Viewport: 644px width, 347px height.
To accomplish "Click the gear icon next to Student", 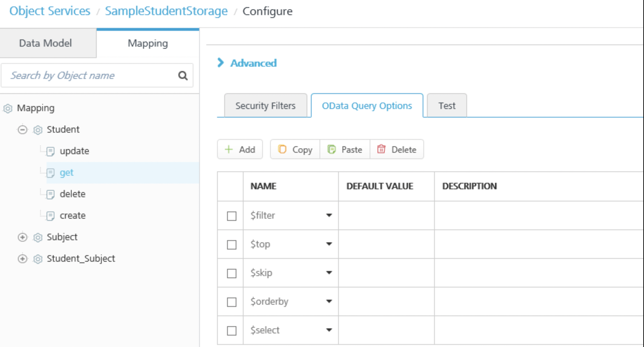I will point(38,130).
